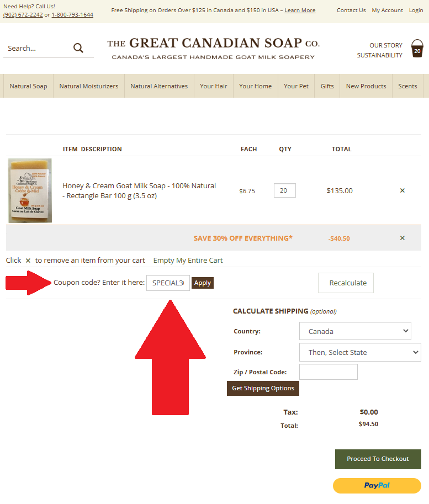Focus the Zip / Postal Code field

click(329, 372)
